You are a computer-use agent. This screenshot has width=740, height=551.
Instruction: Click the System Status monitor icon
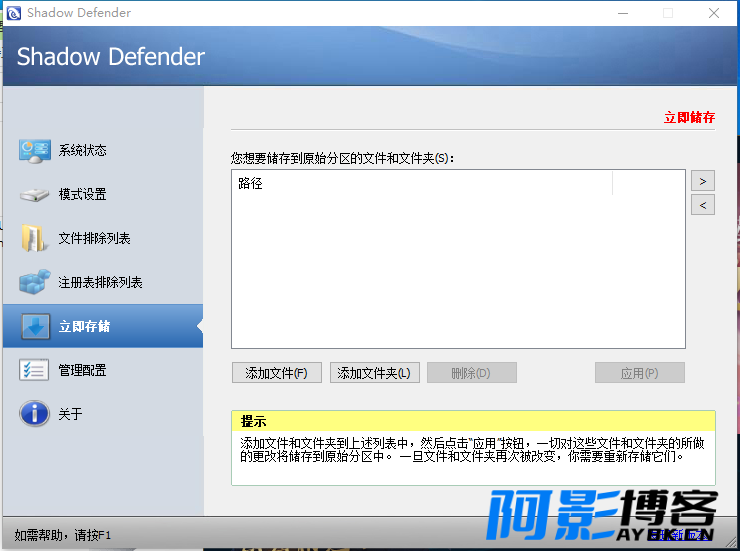[34, 151]
